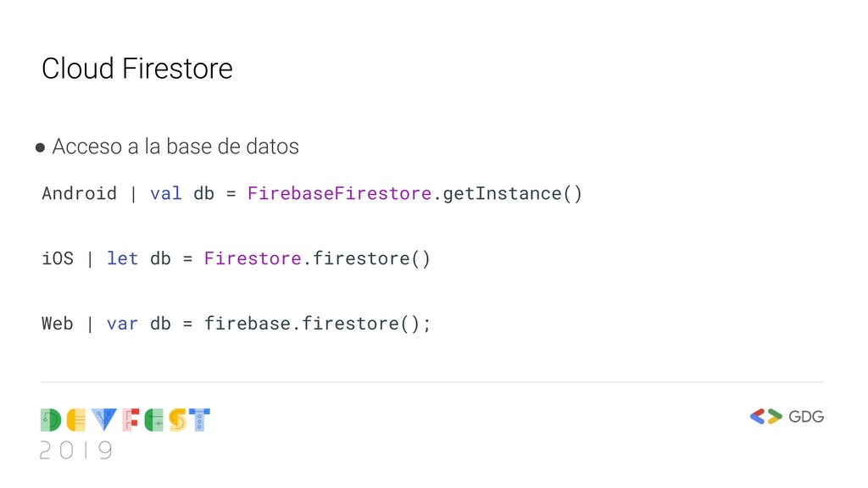The height and width of the screenshot is (488, 868).
Task: Click Firestore.firestore() in the iOS line
Action: coord(317,258)
